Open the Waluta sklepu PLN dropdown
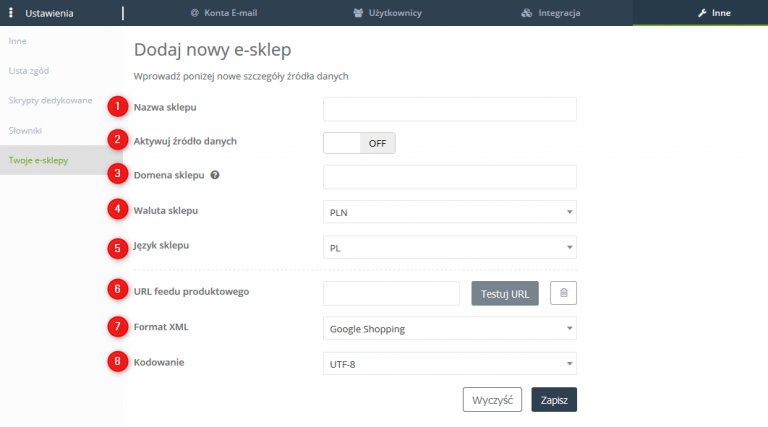This screenshot has width=768, height=427. 450,212
